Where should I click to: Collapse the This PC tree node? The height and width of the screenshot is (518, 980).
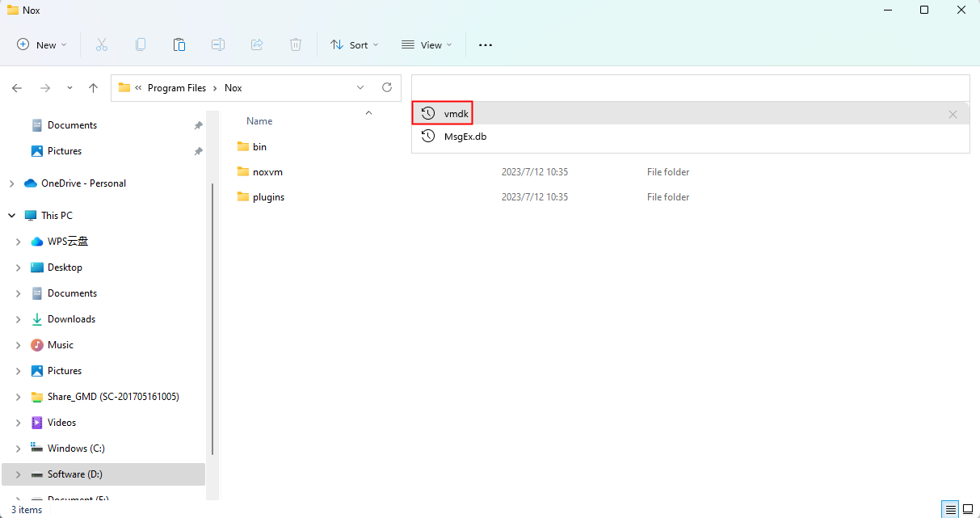pos(11,216)
